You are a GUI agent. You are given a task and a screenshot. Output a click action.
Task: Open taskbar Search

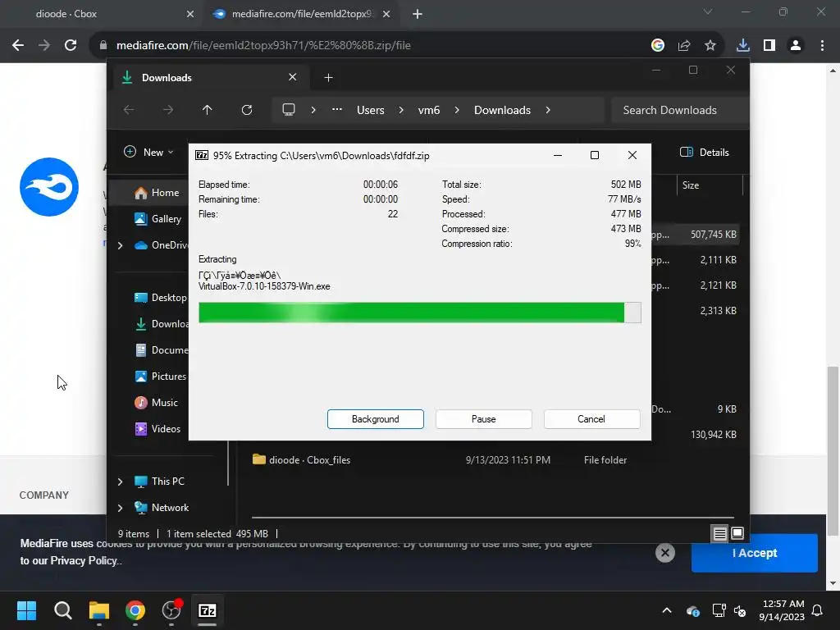click(62, 610)
